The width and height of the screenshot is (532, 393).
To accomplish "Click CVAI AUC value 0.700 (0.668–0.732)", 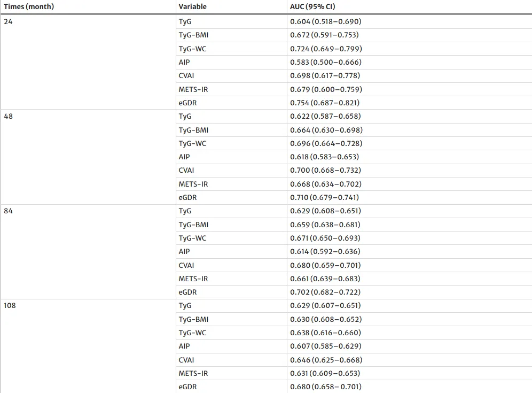I will click(325, 170).
